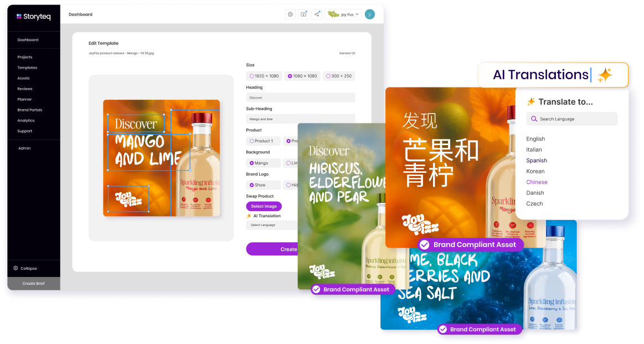Expand the Joy Fizz brand dropdown
Screen dimensions: 644x344
[343, 14]
